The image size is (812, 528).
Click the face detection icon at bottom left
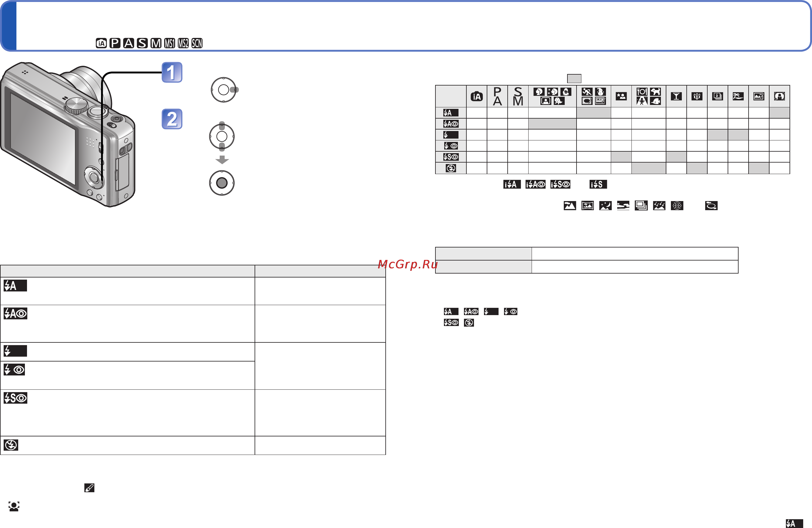[x=14, y=506]
